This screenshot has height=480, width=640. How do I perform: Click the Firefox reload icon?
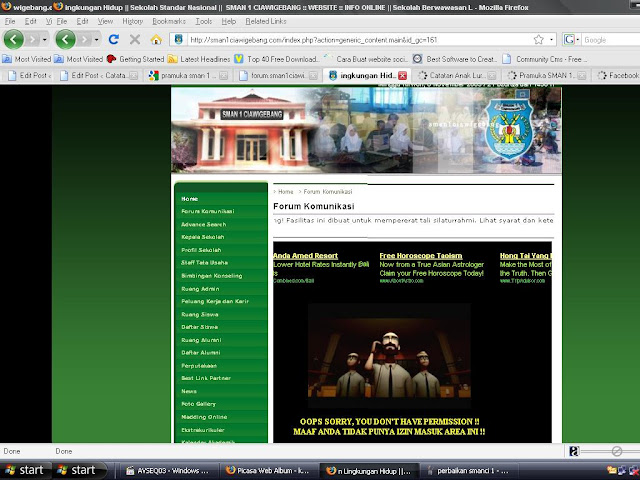point(114,40)
